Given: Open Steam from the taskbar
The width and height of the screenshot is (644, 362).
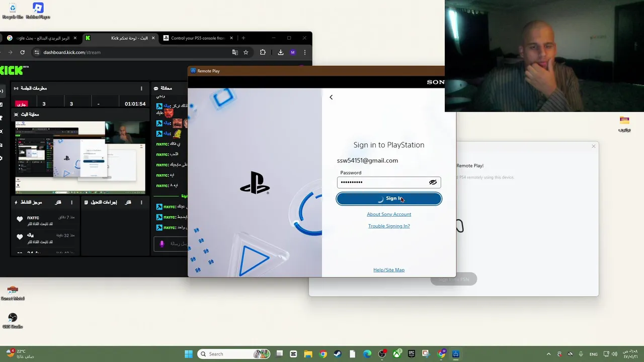Looking at the screenshot, I should [x=338, y=354].
